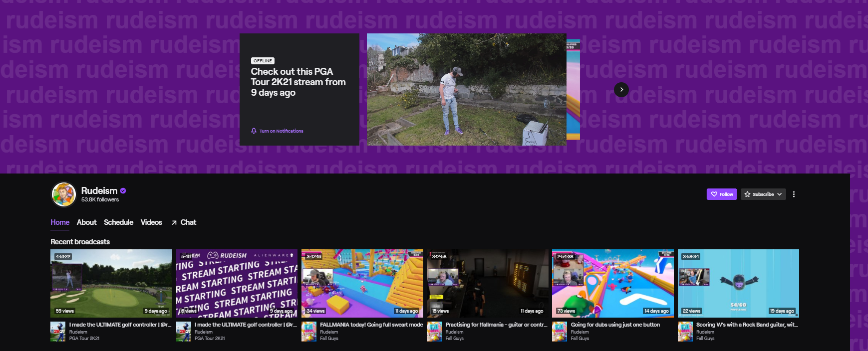Click the OFFLINE status badge

[x=263, y=61]
